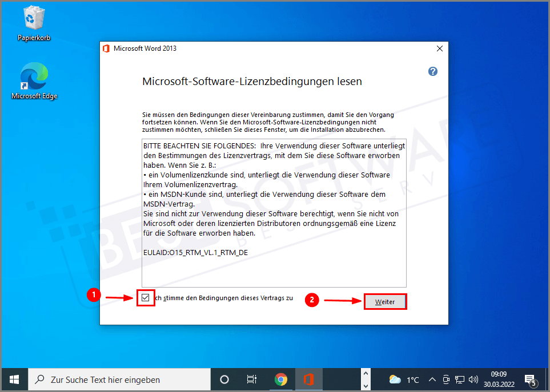
Task: Launch Google Chrome from the taskbar
Action: click(281, 379)
